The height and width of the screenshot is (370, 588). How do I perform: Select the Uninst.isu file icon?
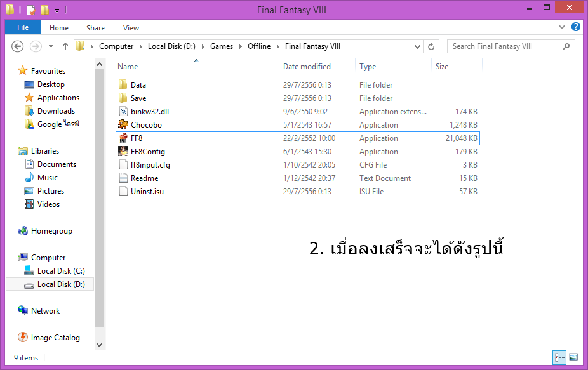click(123, 191)
